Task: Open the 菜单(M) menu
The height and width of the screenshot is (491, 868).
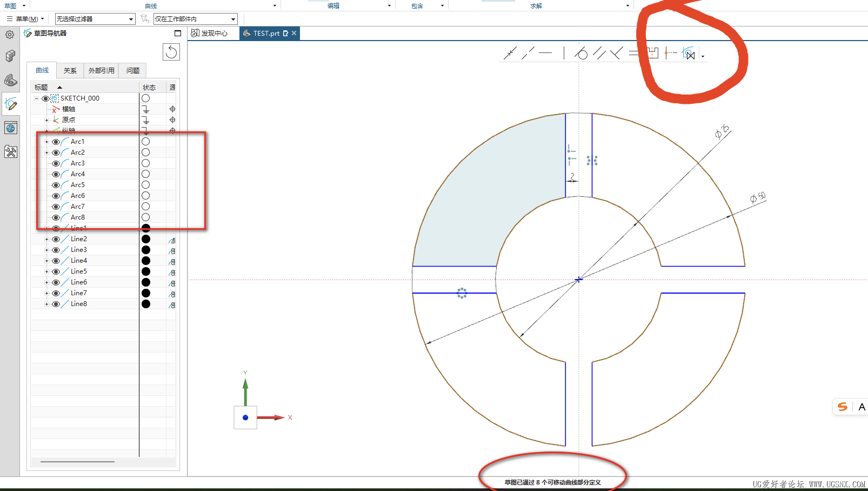Action: [25, 19]
